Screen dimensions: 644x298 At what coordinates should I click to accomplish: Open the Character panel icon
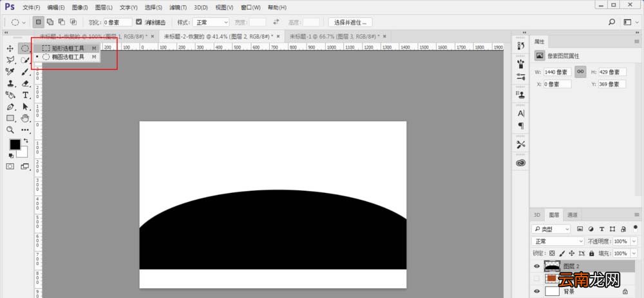click(521, 113)
